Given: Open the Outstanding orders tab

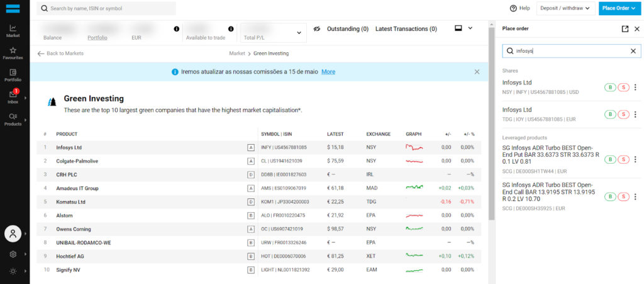Looking at the screenshot, I should tap(347, 29).
